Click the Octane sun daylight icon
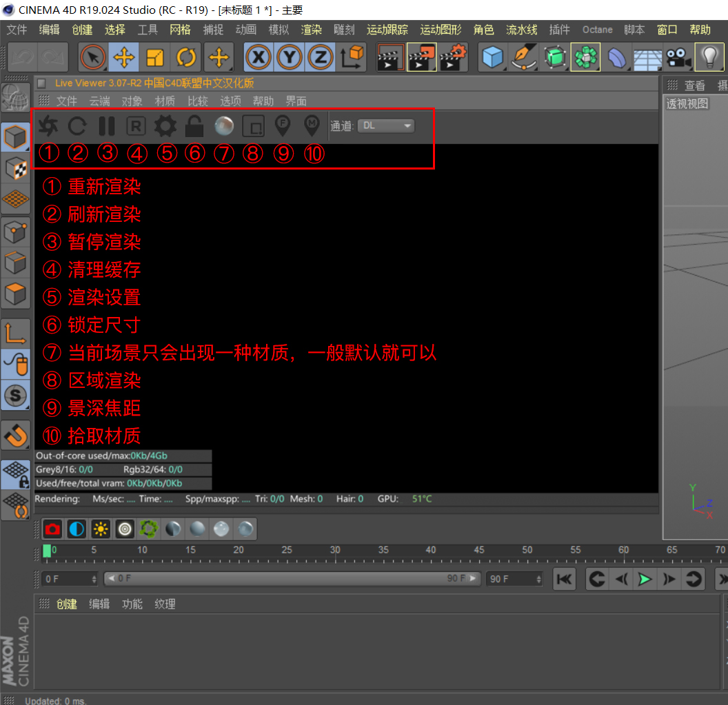The height and width of the screenshot is (705, 728). point(101,529)
